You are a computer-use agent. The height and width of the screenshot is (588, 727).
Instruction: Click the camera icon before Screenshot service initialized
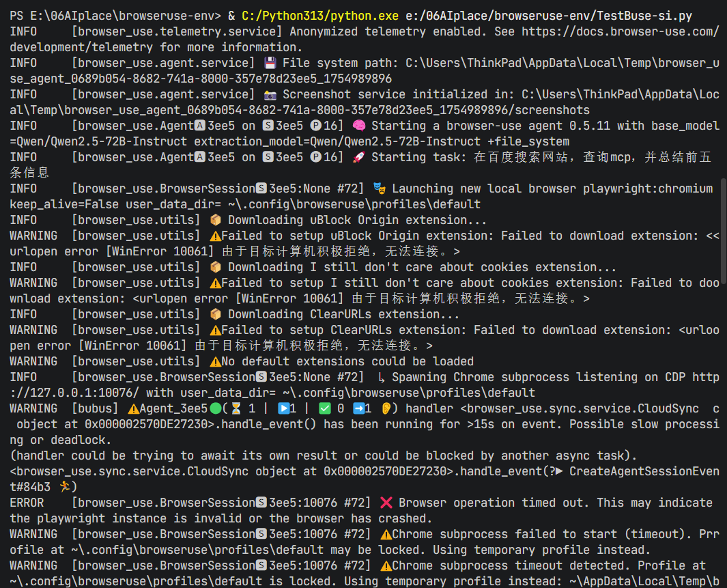pyautogui.click(x=270, y=95)
